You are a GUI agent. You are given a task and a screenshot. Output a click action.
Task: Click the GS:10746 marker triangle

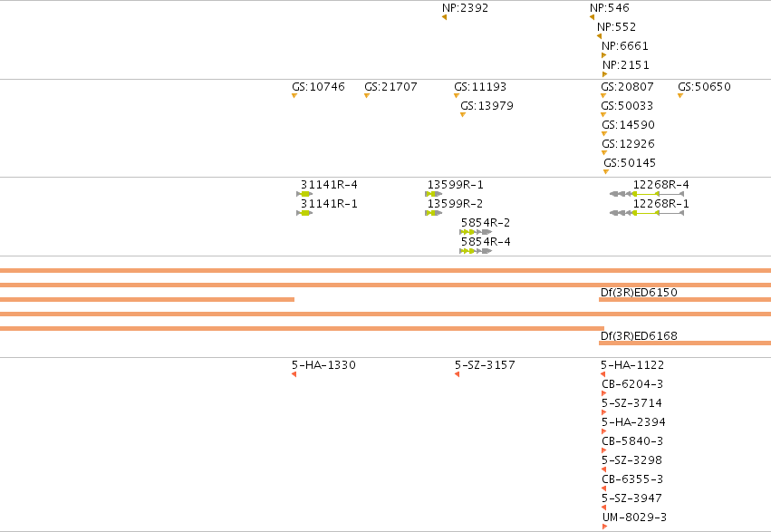294,96
